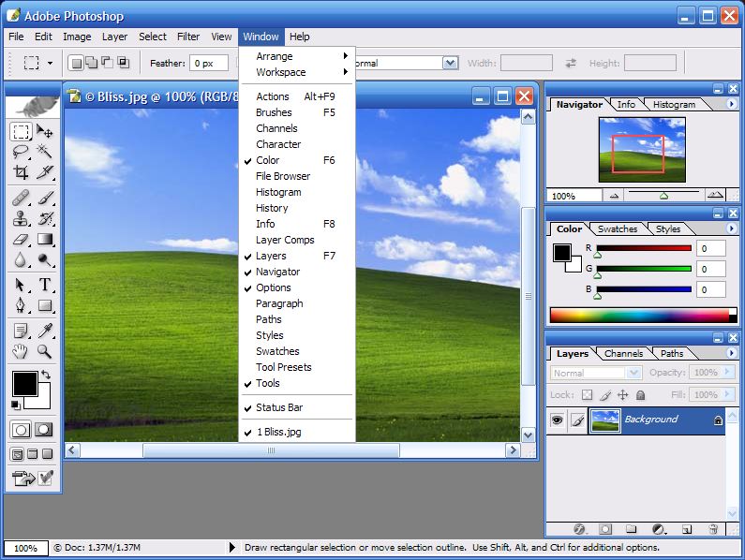Select the Rectangular Marquee tool
Screen dimensions: 745x560
pos(21,131)
